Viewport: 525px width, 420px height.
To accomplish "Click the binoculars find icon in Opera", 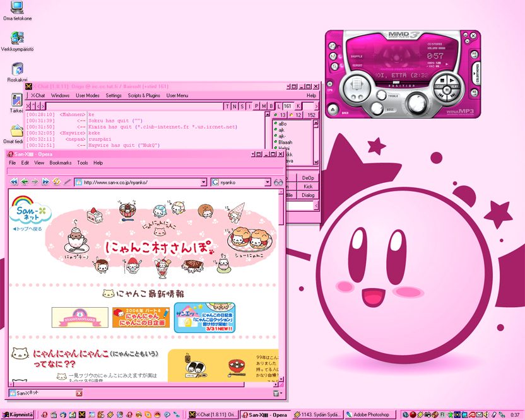I will pos(278,182).
